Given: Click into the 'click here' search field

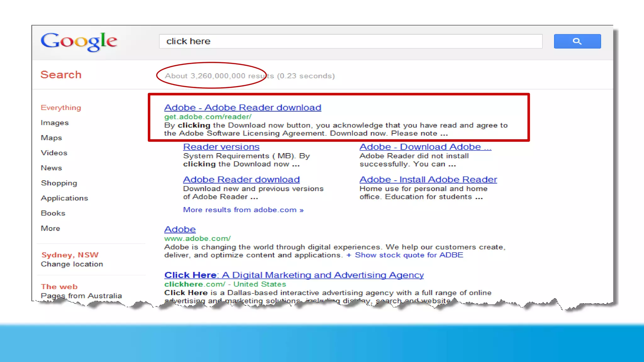Looking at the screenshot, I should 350,41.
